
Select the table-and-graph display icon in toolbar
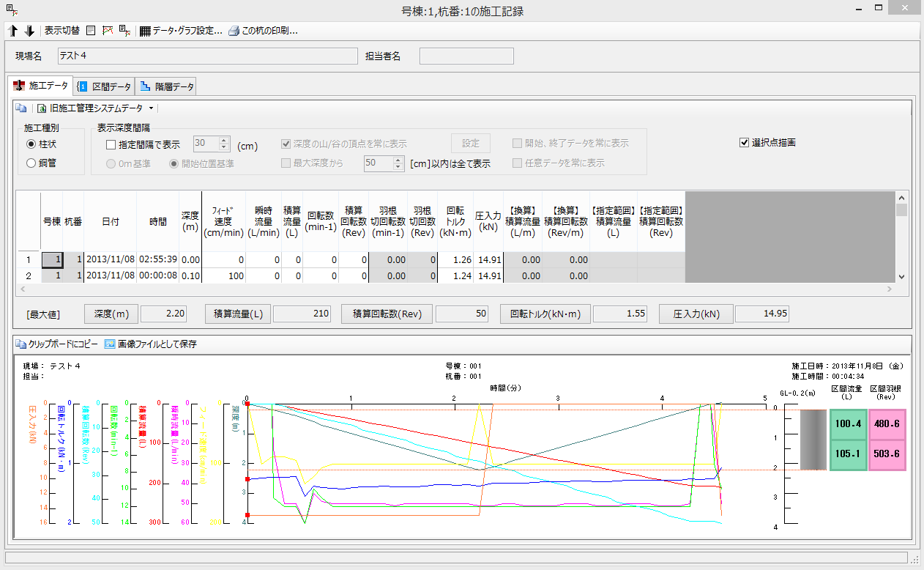pyautogui.click(x=124, y=31)
